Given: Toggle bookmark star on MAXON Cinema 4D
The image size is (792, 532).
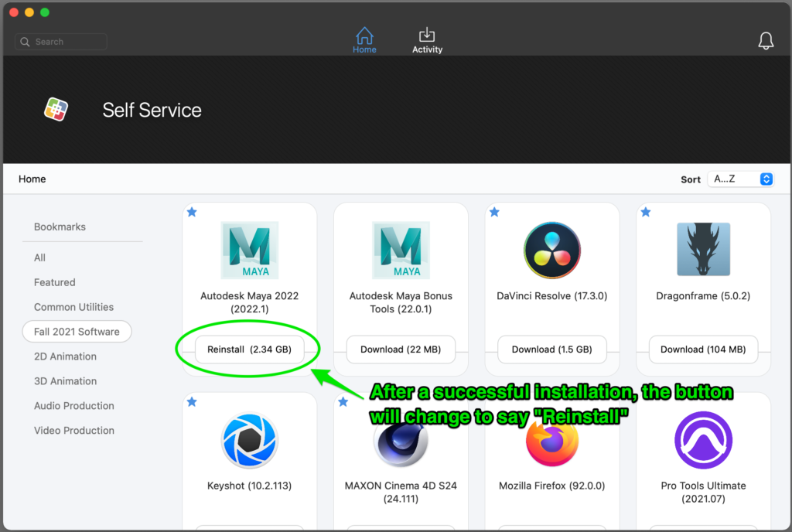Looking at the screenshot, I should click(x=343, y=402).
